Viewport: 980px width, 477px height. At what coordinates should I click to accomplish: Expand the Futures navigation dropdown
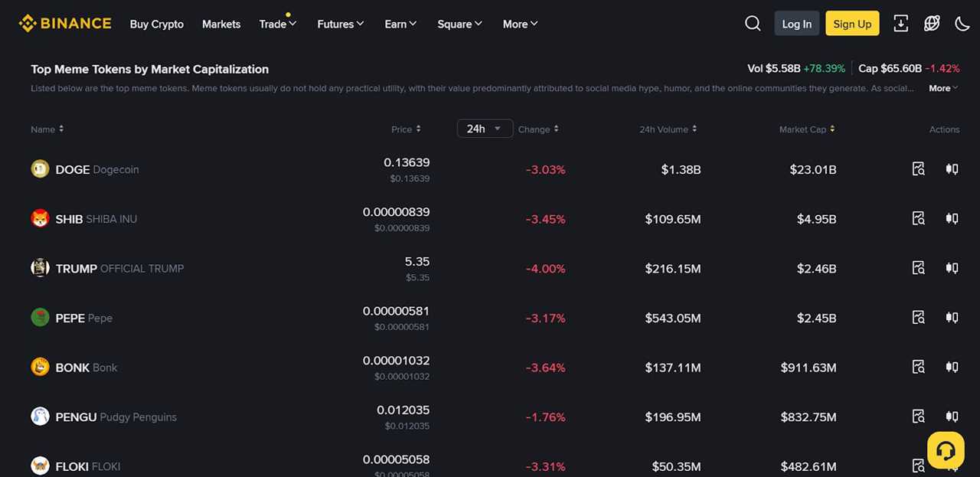point(340,24)
